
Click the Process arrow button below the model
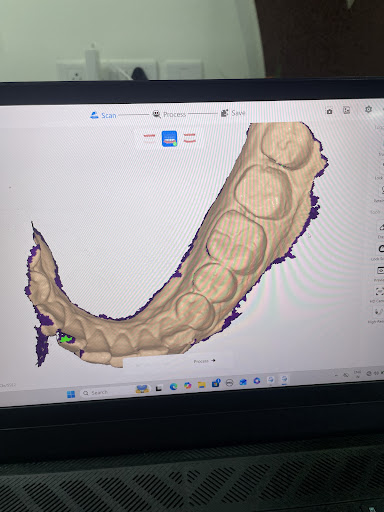[204, 361]
